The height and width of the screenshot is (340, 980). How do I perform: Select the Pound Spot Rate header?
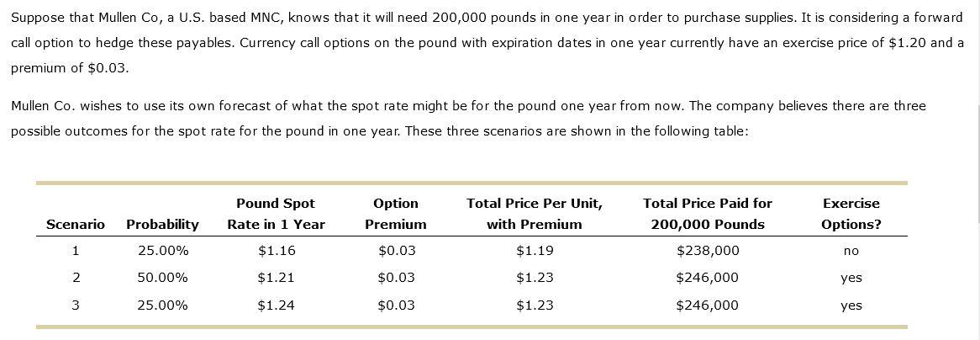(276, 214)
